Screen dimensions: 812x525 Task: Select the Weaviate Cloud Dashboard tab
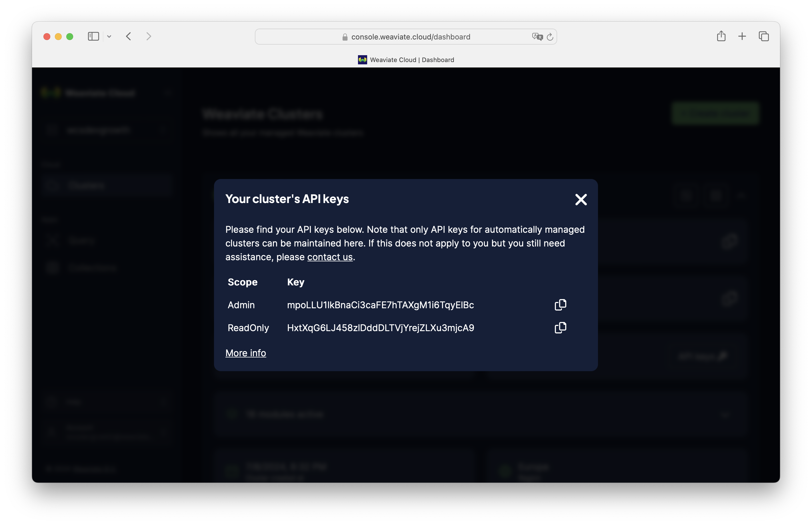[x=406, y=60]
